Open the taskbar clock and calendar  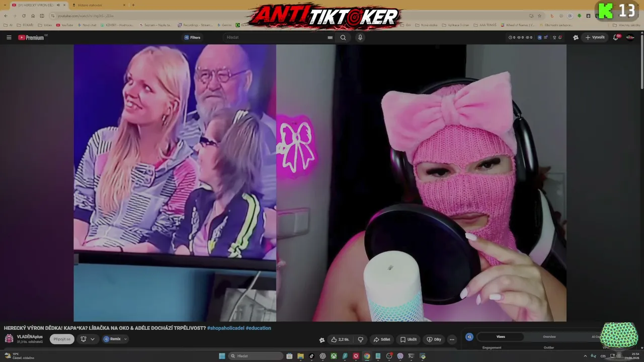(632, 356)
